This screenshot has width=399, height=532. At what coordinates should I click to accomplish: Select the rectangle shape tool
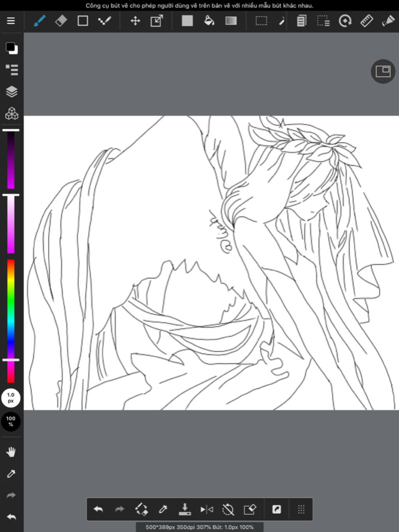83,21
